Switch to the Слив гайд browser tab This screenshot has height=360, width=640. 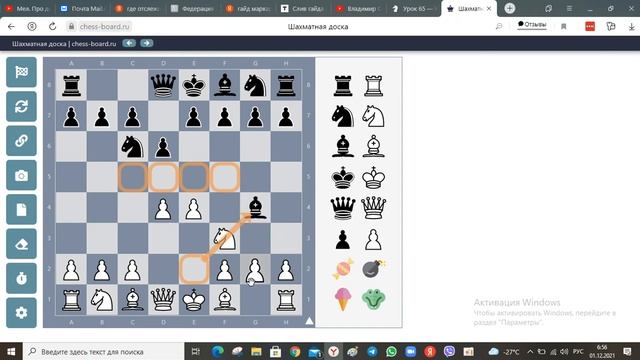(303, 8)
